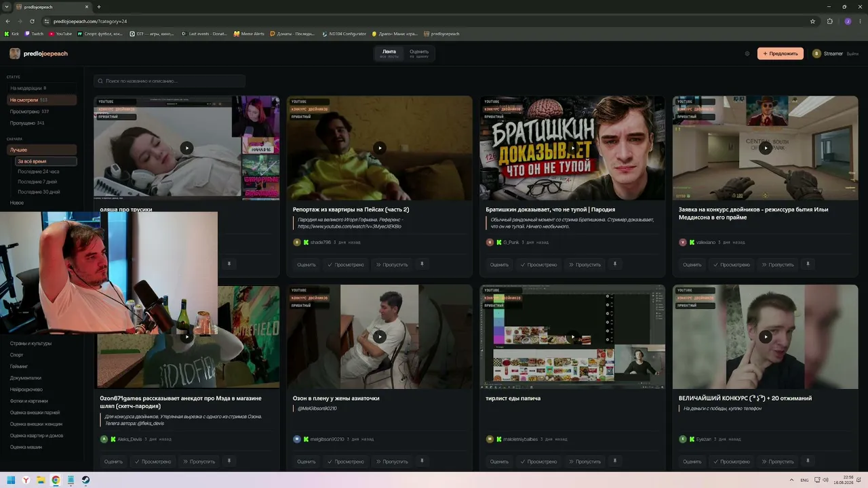Click the Выйти logout link
This screenshot has width=868, height=488.
[x=852, y=54]
